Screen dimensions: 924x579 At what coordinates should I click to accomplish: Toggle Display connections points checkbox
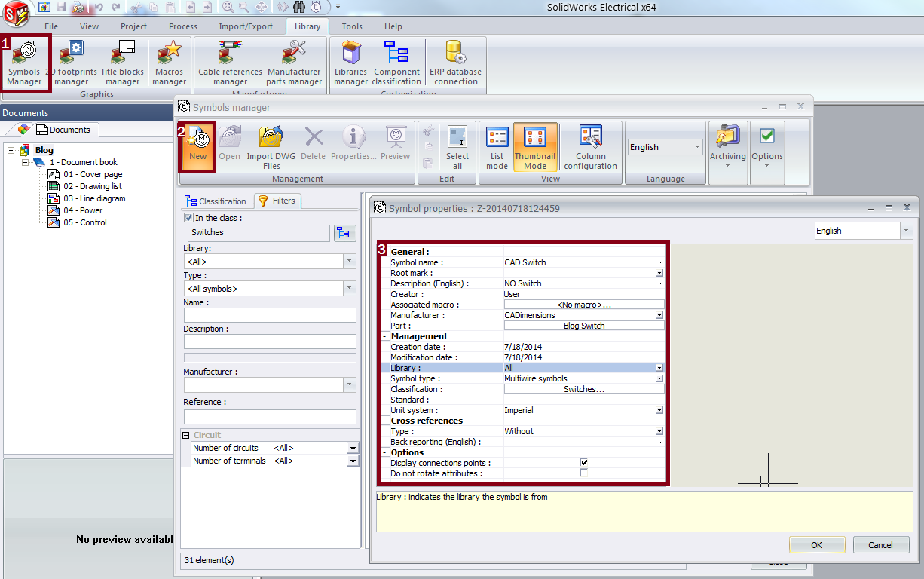click(x=583, y=462)
